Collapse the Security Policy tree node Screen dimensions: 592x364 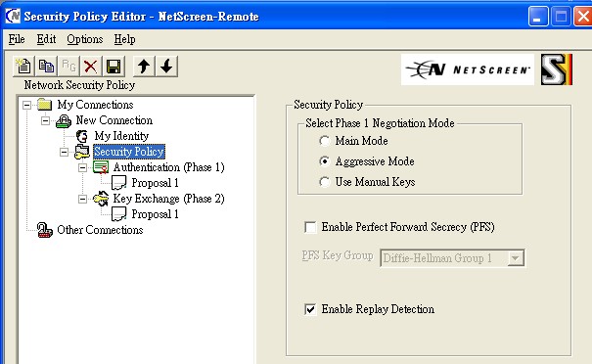65,153
